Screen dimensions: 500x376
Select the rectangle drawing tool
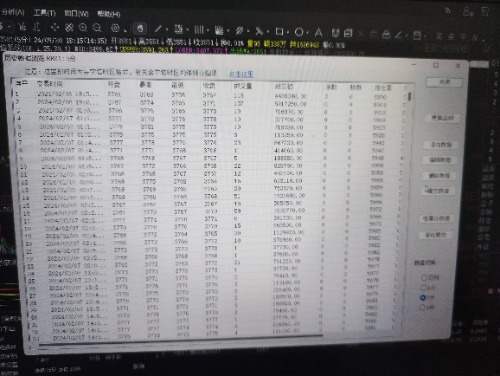[x=279, y=32]
